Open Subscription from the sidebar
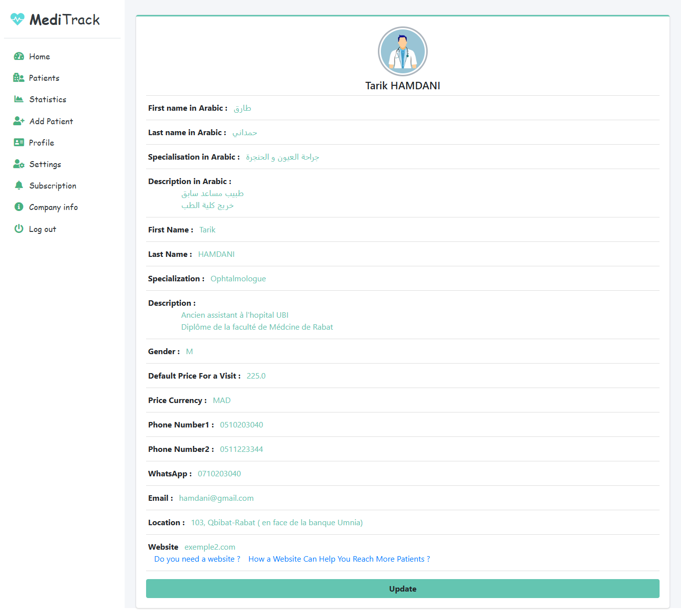This screenshot has height=616, width=681. coord(52,186)
